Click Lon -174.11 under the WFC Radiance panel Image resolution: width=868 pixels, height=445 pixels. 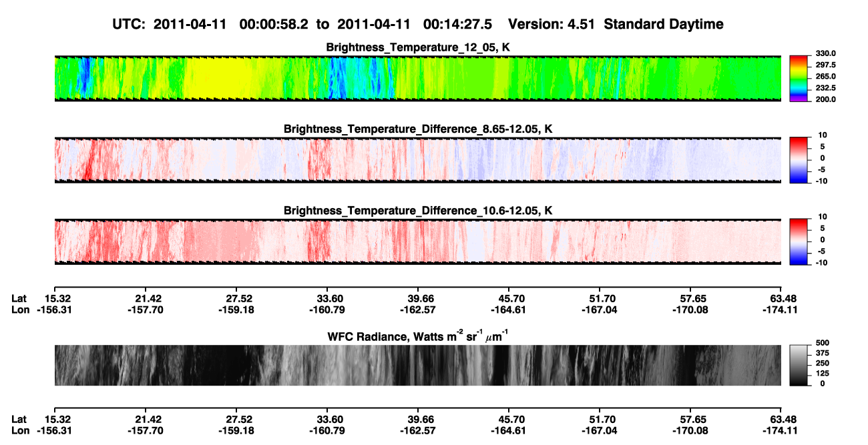click(781, 431)
